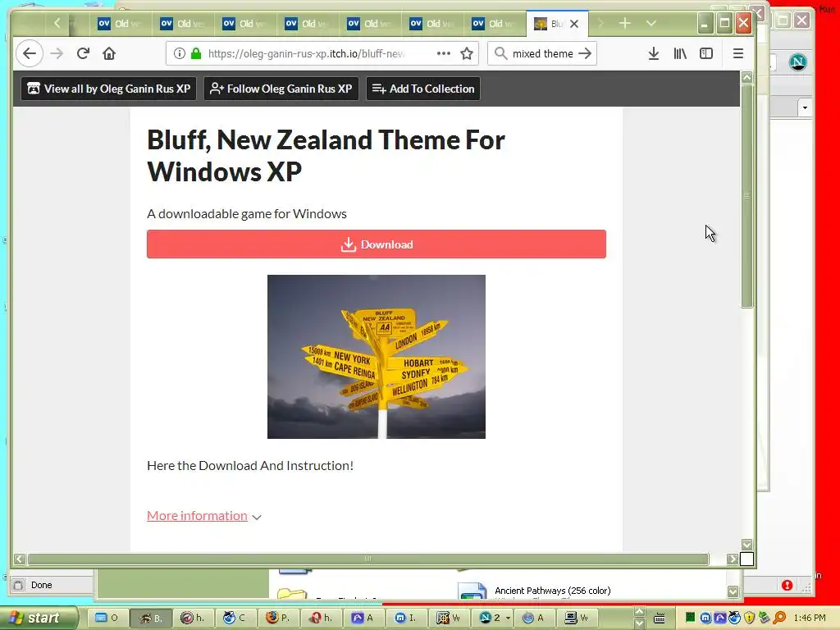This screenshot has width=840, height=630.
Task: Open grouped Netscape taskbar item 2
Action: tap(494, 618)
